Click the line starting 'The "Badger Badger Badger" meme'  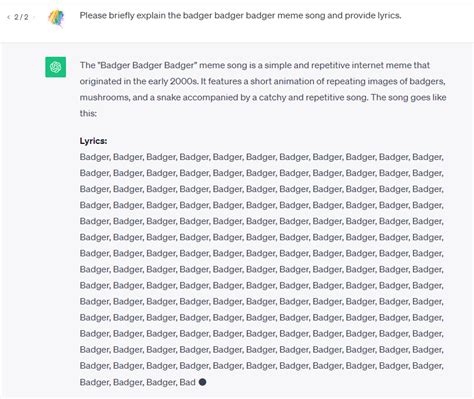255,65
